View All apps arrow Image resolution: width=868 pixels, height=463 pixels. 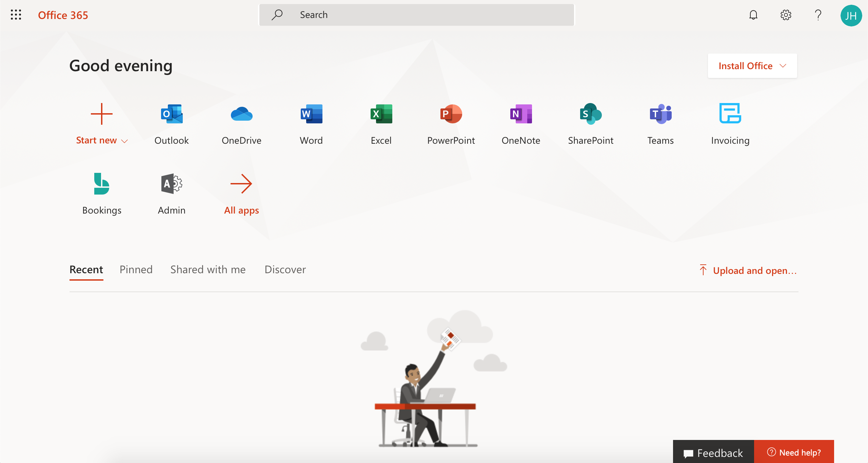pos(241,184)
